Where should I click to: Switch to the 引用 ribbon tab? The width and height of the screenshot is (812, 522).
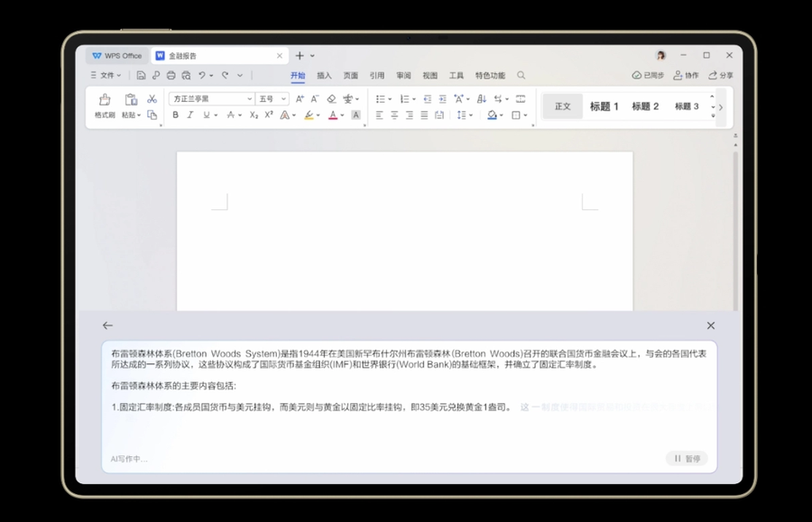coord(377,76)
